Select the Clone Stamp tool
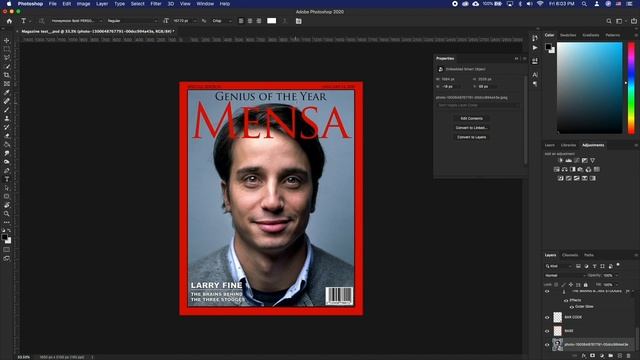This screenshot has width=640, height=360. coord(7,118)
